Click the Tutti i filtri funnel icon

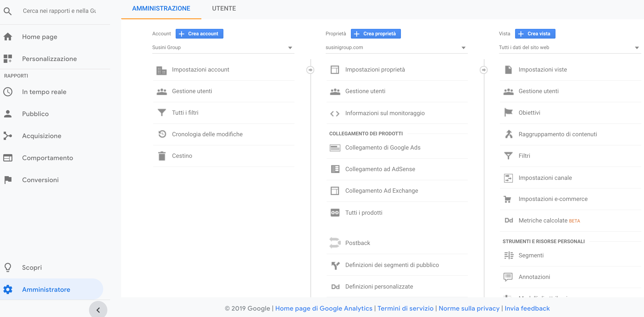(x=162, y=112)
